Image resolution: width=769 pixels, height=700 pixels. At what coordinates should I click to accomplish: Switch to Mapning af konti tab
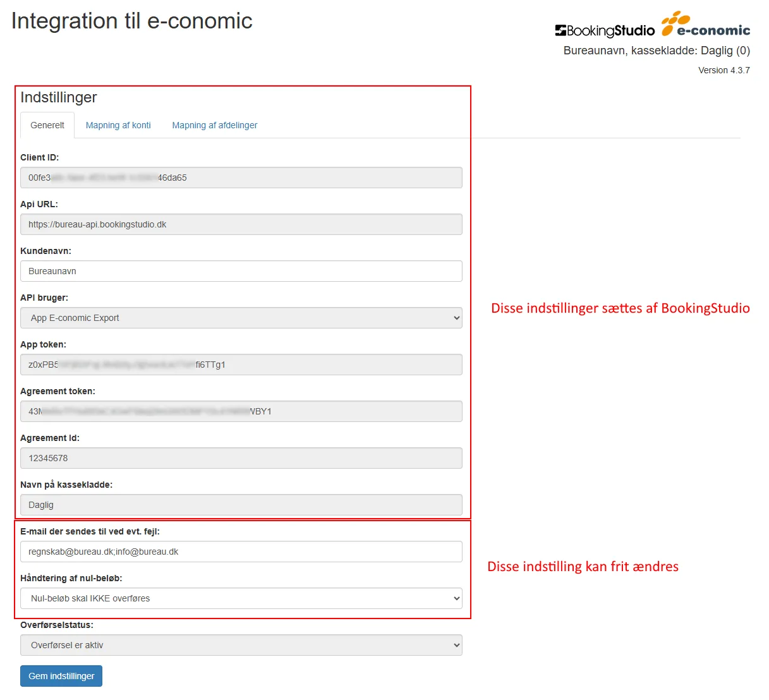point(118,125)
